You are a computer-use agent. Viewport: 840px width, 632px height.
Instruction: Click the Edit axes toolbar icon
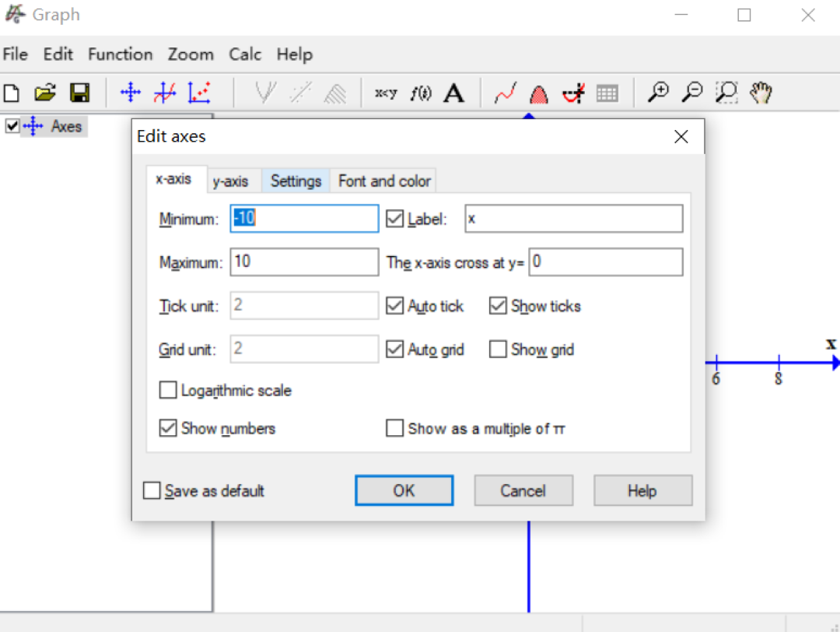[131, 93]
